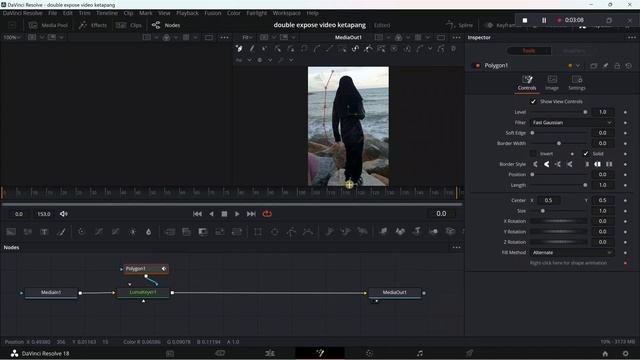The height and width of the screenshot is (360, 640).
Task: Open the Effects panel
Action: [x=93, y=25]
